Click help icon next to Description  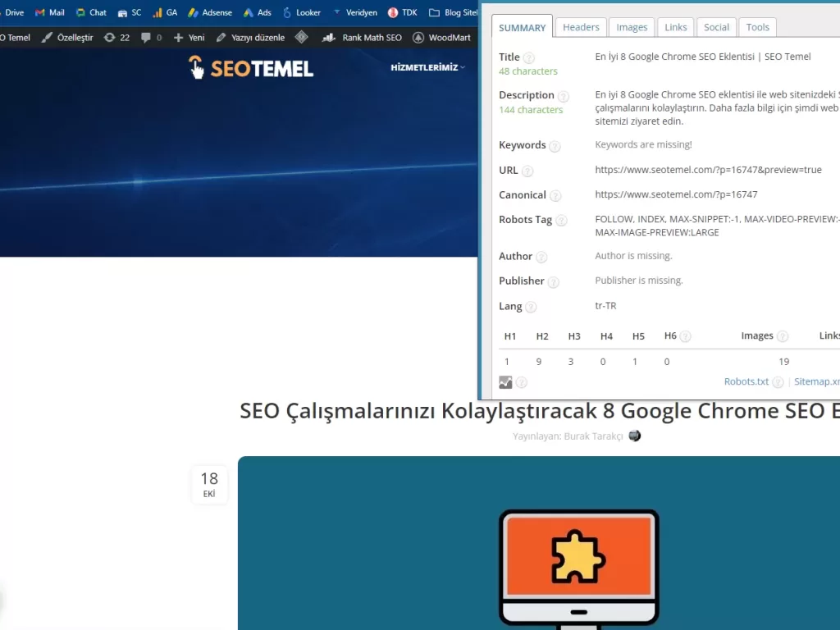(563, 97)
